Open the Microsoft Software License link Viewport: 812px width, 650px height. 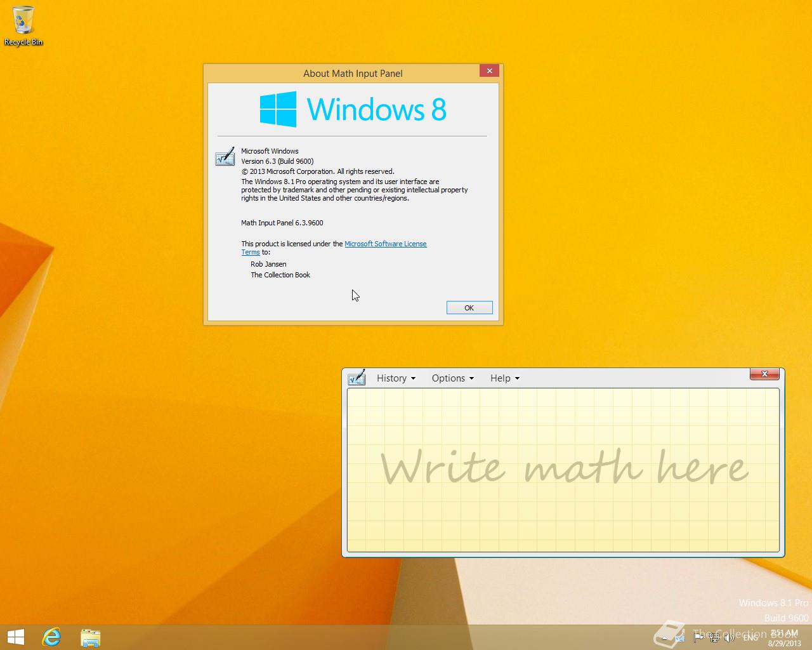click(x=385, y=244)
